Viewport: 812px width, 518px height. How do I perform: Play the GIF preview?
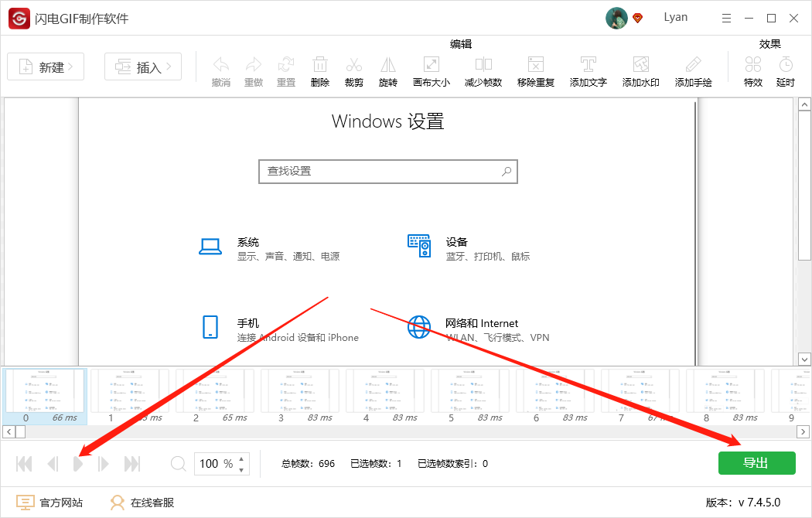click(x=78, y=464)
